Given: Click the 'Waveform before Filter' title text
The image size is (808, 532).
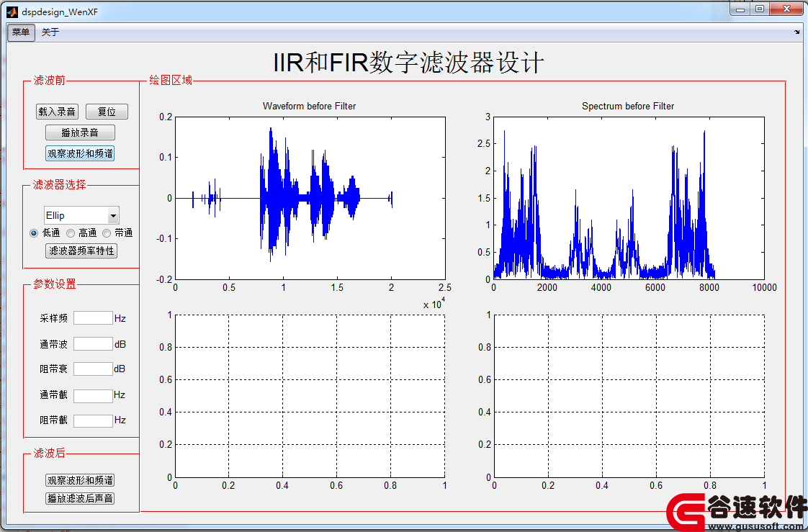Looking at the screenshot, I should (x=309, y=106).
